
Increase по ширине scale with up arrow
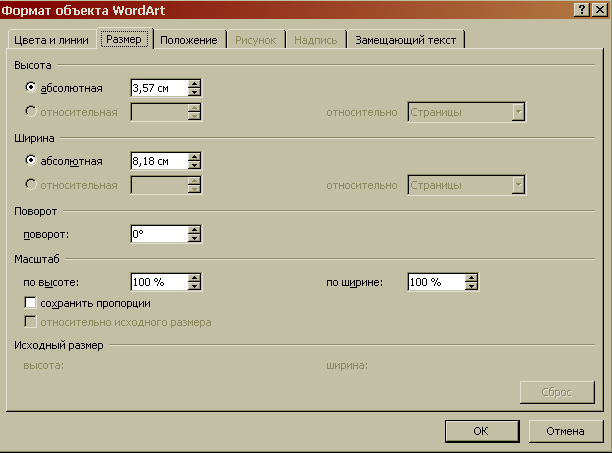coord(471,277)
